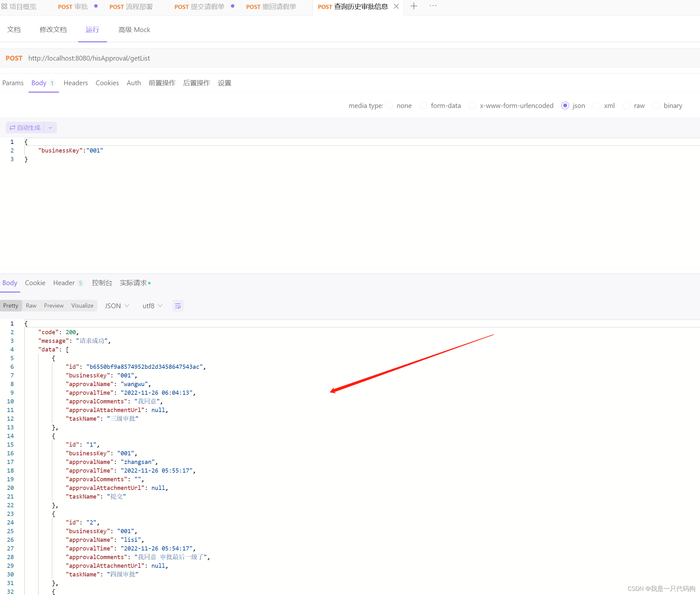
Task: Select the form-data media type radio
Action: [x=423, y=106]
